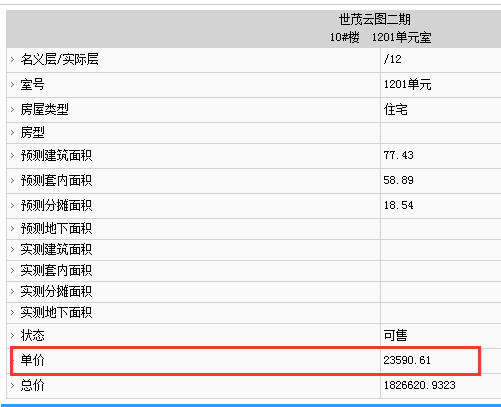501x407 pixels.
Task: Click the arrow beside 名义层/实际层
Action: point(12,60)
